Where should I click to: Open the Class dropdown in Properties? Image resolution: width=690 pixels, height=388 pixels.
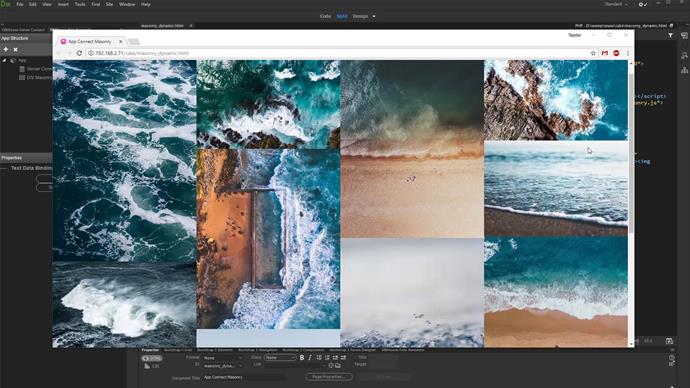coord(280,358)
